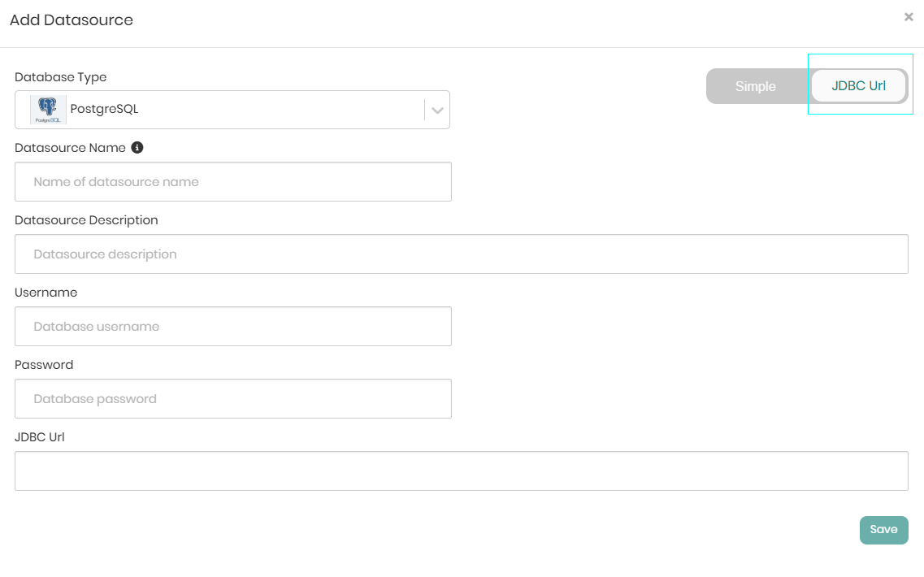The image size is (924, 577).
Task: Click the info icon beside Datasource Name
Action: pyautogui.click(x=137, y=147)
